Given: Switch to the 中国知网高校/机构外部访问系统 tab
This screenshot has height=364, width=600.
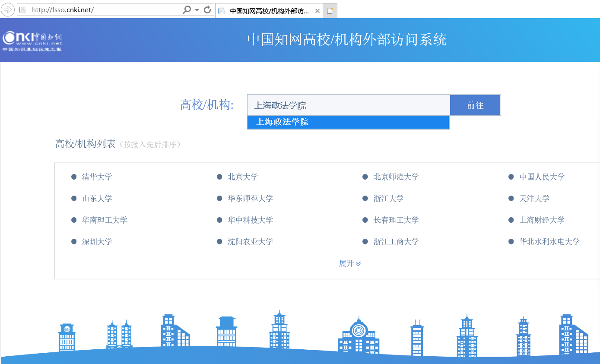Looking at the screenshot, I should point(269,11).
